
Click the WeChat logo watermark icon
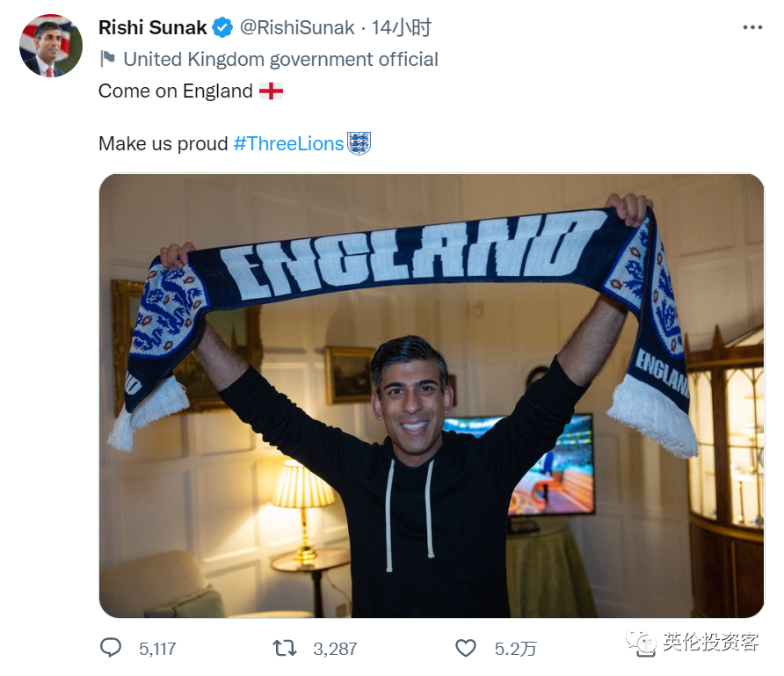pos(641,643)
